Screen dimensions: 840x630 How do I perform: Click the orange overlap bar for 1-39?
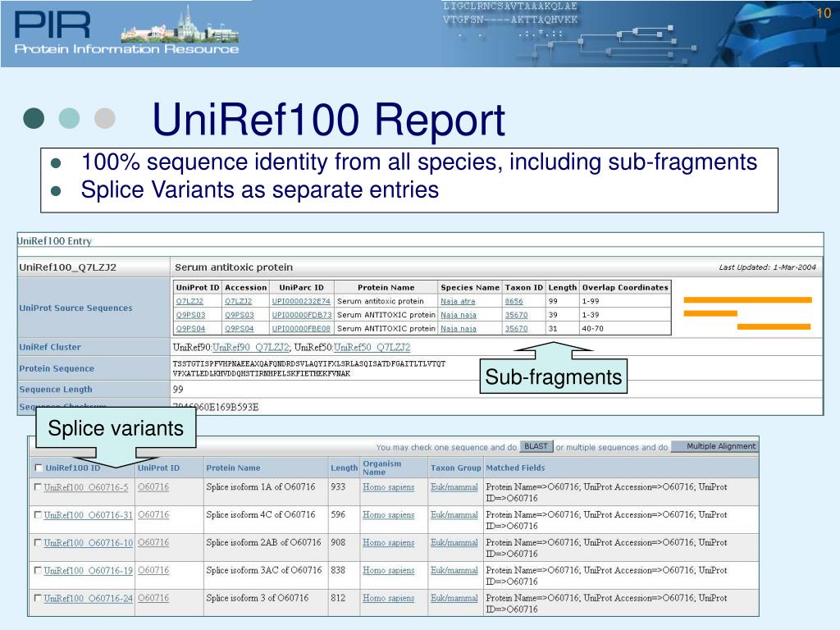tap(710, 313)
